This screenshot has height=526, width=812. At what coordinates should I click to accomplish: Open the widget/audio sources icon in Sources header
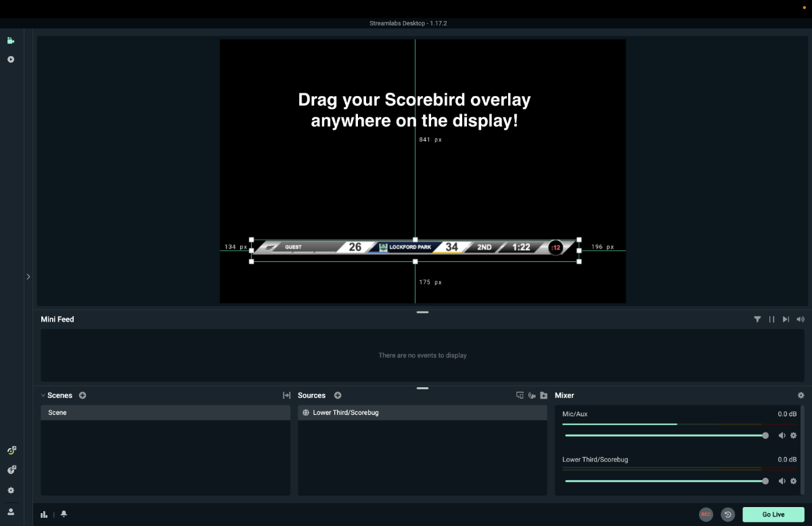(532, 395)
